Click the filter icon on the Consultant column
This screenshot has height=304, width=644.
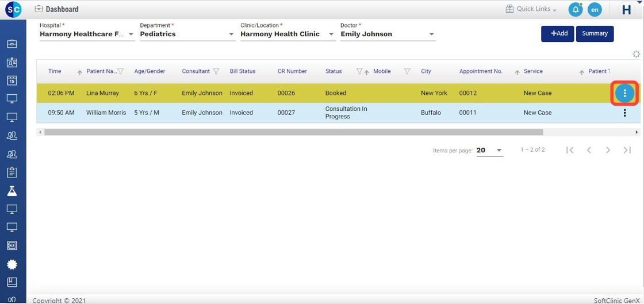click(216, 71)
